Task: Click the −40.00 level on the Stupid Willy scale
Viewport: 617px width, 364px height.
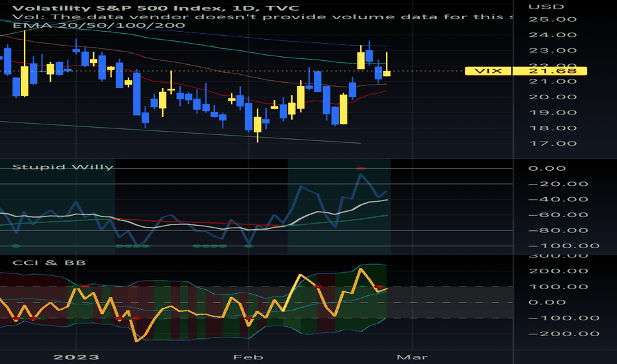Action: [x=558, y=199]
